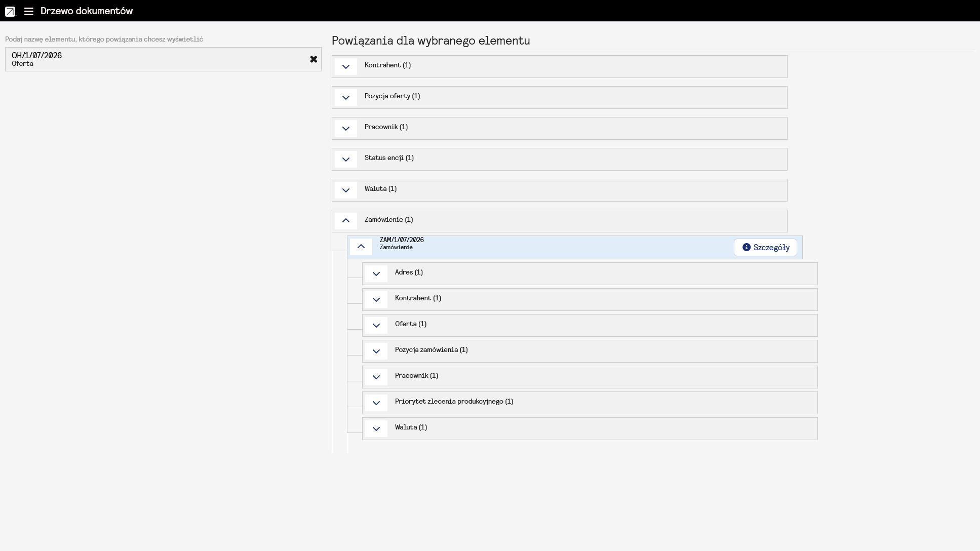Collapse the Zamówienie (1) group chevron
This screenshot has height=551, width=980.
point(346,221)
